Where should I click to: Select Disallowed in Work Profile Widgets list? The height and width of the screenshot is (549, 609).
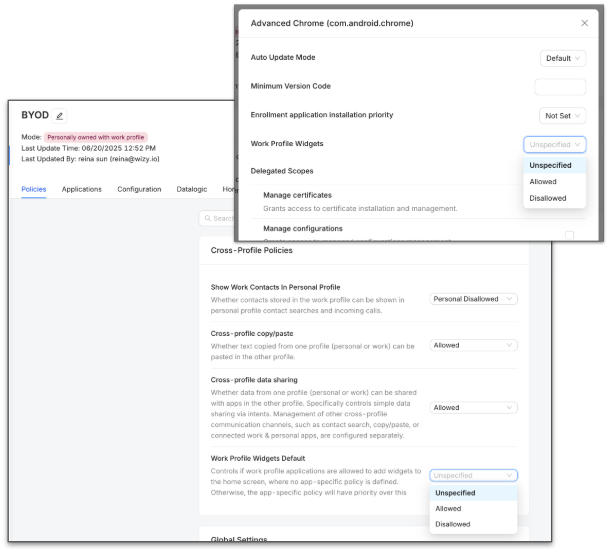point(554,198)
